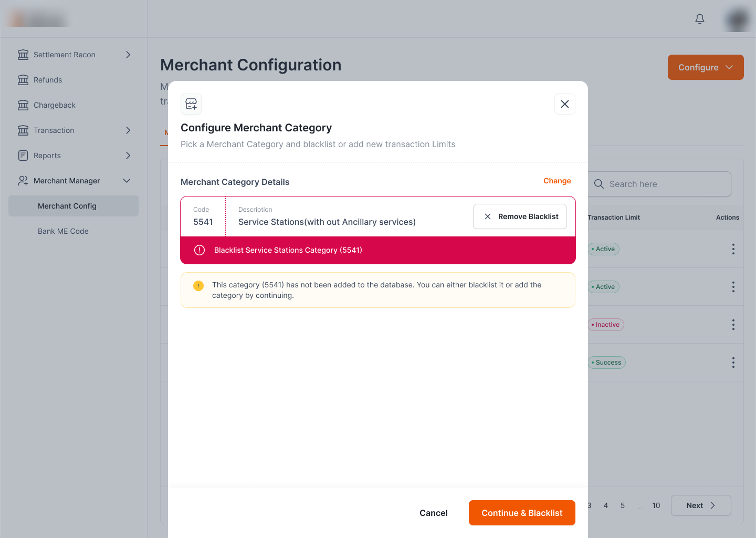The height and width of the screenshot is (538, 756).
Task: Click the Search here input field
Action: pos(659,184)
